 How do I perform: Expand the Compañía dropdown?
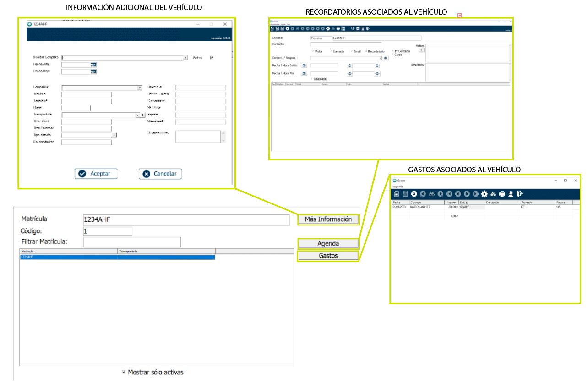tap(139, 88)
